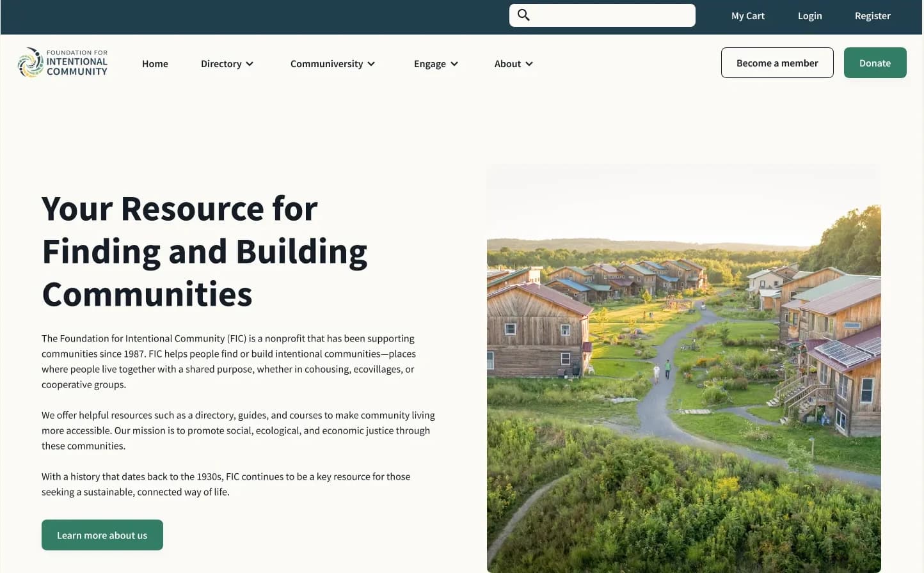Focus the site search field
924x573 pixels.
[x=602, y=15]
